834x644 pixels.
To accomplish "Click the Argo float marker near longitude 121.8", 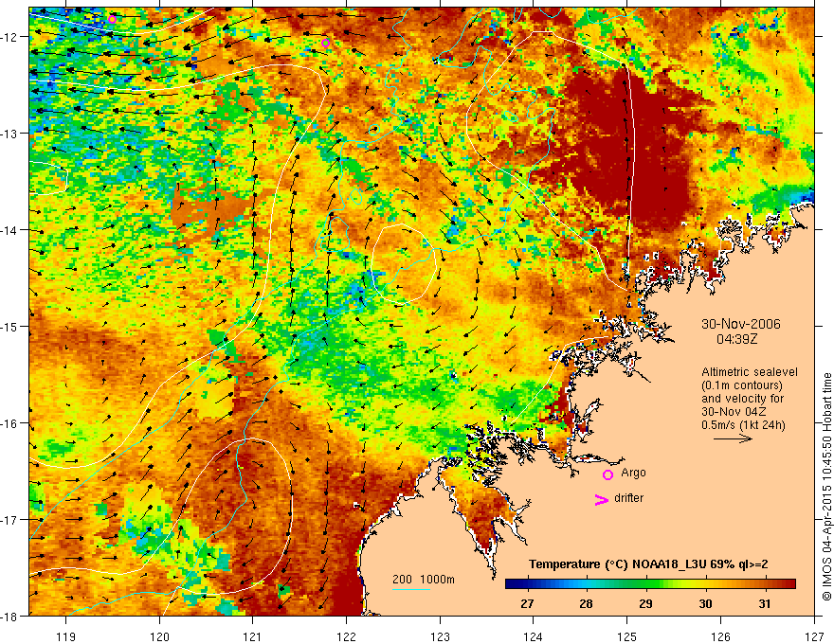I will (x=325, y=43).
